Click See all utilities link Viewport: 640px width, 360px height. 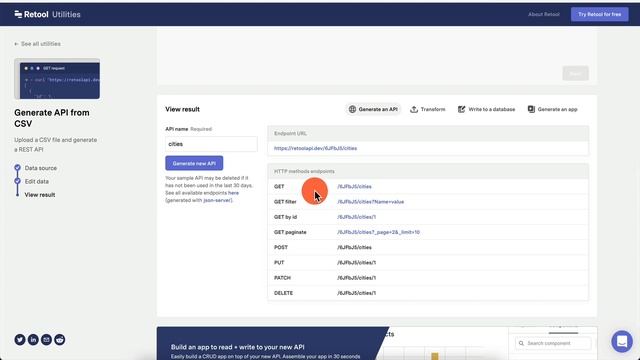(40, 44)
